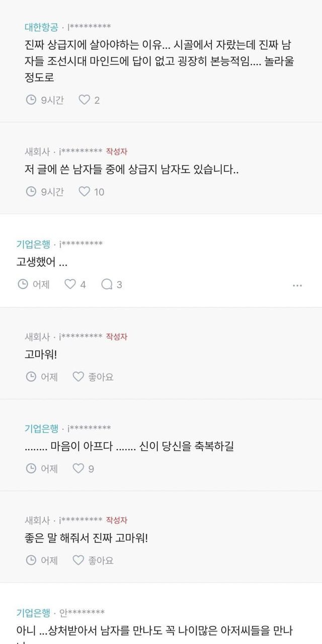Tap 좋아요 heart under 고마워! reply
Image resolution: width=322 pixels, height=644 pixels.
click(78, 376)
